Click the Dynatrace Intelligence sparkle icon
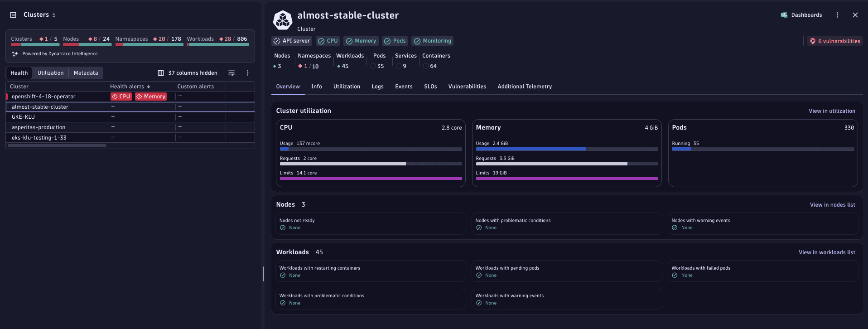 tap(15, 54)
